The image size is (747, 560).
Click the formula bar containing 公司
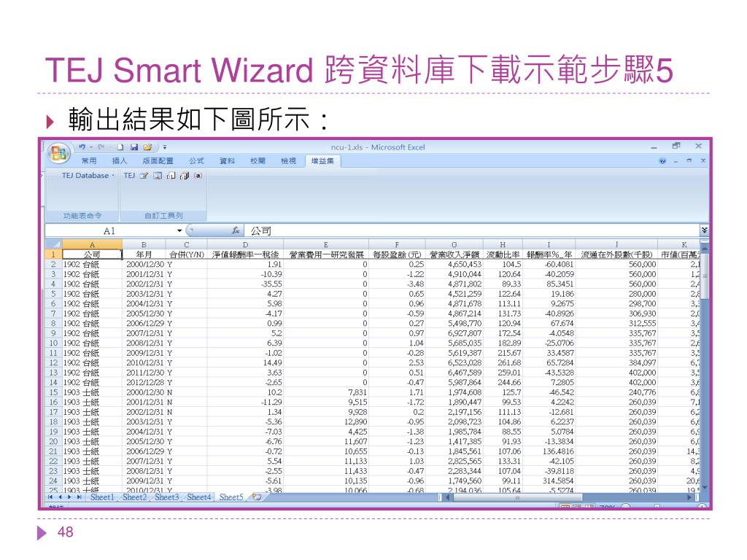pyautogui.click(x=472, y=231)
